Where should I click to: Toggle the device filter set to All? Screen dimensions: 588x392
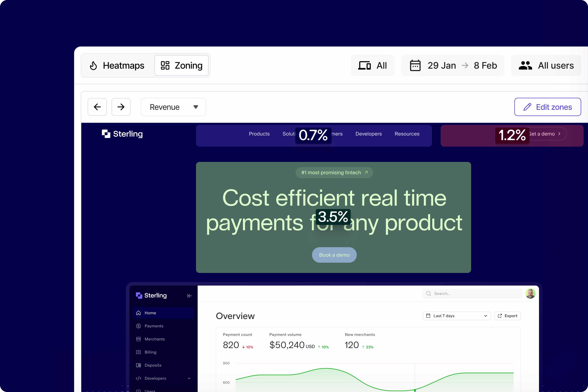(372, 65)
